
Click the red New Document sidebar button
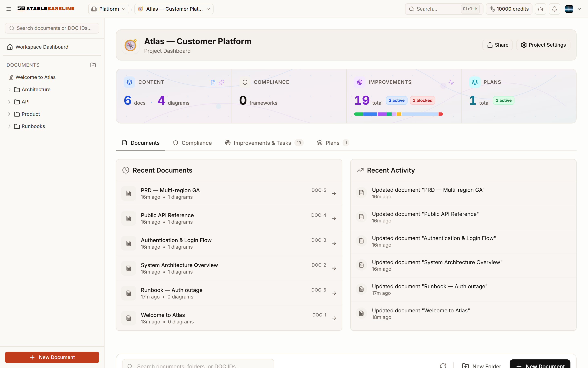[x=52, y=357]
